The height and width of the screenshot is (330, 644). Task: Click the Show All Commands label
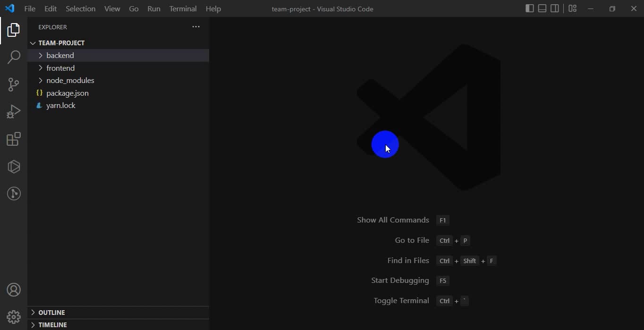click(x=393, y=220)
